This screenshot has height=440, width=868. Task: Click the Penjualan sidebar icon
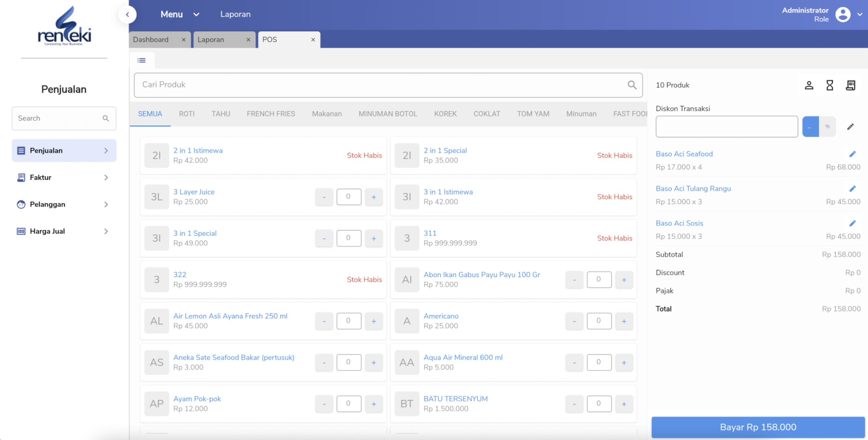tap(21, 150)
